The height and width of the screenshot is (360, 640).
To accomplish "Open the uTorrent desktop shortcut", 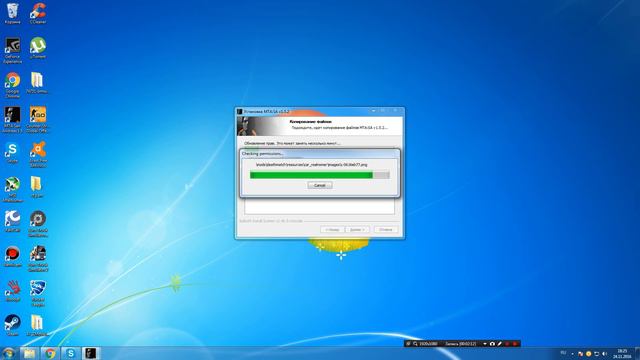I will [x=38, y=48].
